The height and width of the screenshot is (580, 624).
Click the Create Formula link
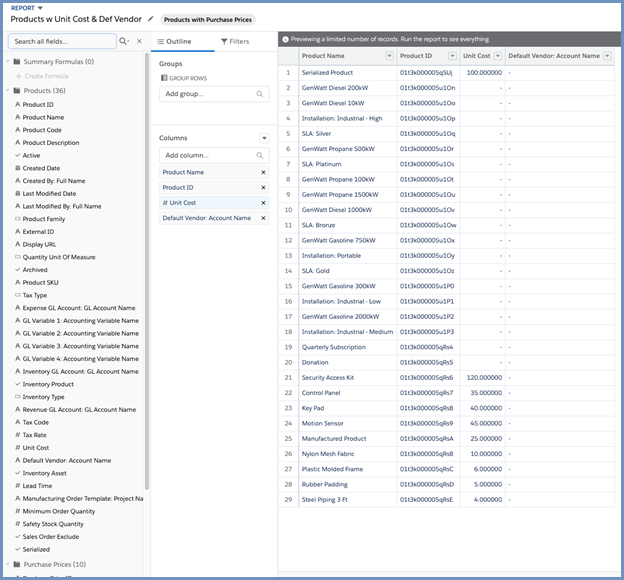tap(42, 76)
